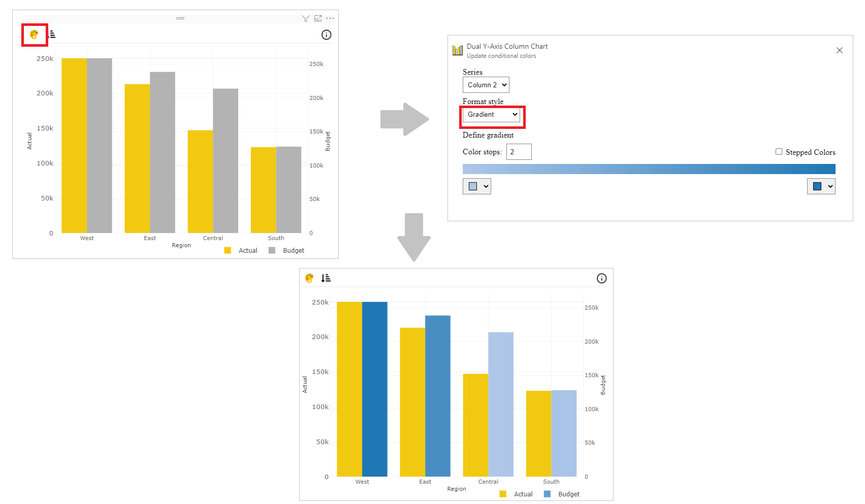Close the conditional colors dialog

(840, 50)
